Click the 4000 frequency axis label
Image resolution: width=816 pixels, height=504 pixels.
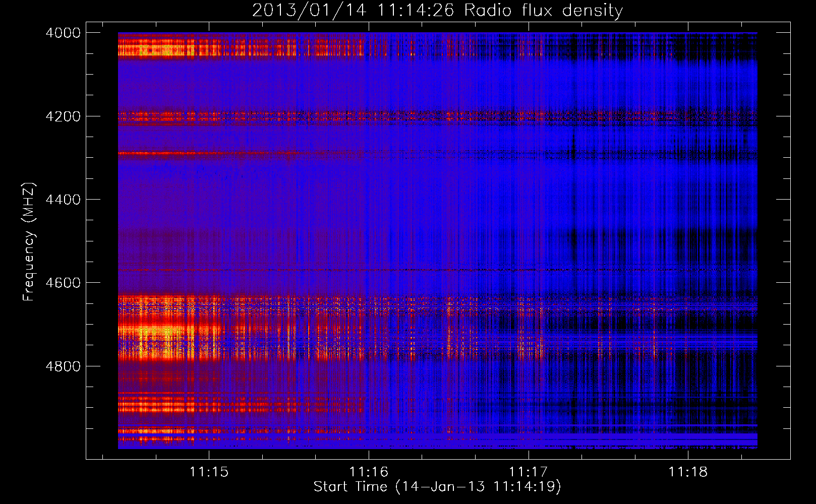tap(63, 33)
